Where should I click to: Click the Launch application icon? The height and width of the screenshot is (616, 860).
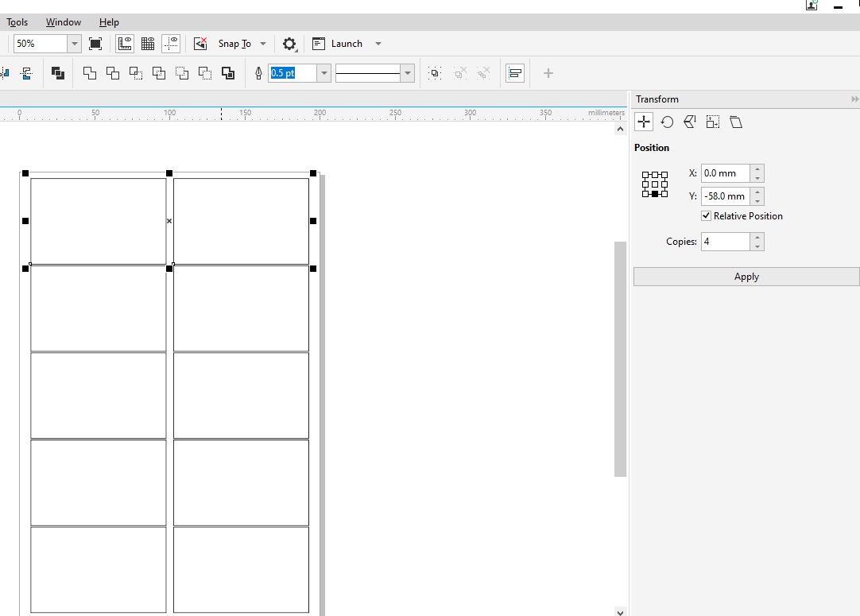click(319, 44)
